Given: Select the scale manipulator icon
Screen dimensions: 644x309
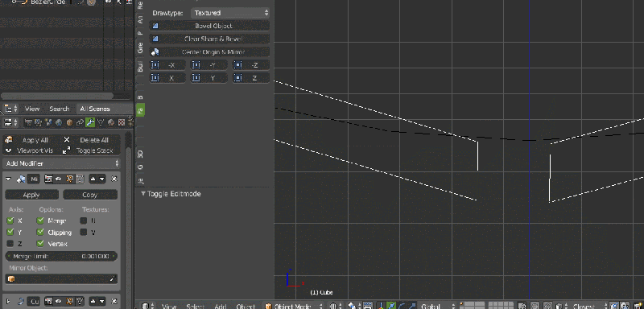Looking at the screenshot, I should 413,306.
